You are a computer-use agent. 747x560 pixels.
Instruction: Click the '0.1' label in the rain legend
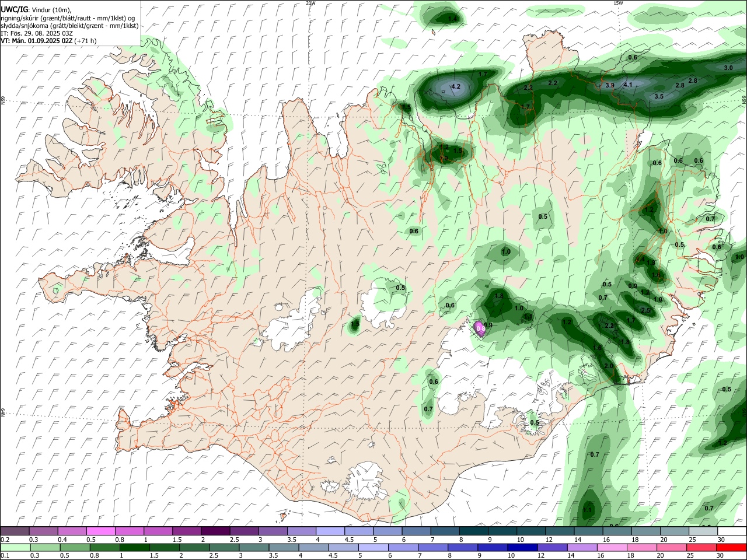(5, 556)
